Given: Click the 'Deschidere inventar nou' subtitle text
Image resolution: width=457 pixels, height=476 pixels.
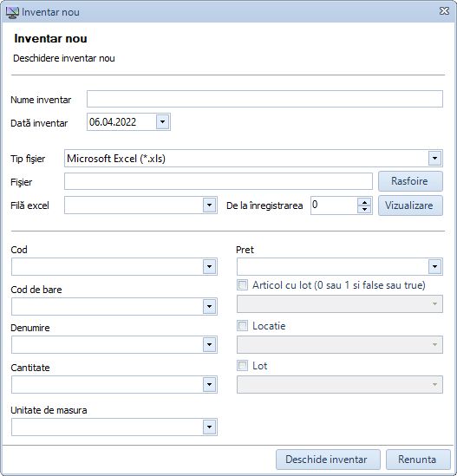Looking at the screenshot, I should [x=64, y=58].
